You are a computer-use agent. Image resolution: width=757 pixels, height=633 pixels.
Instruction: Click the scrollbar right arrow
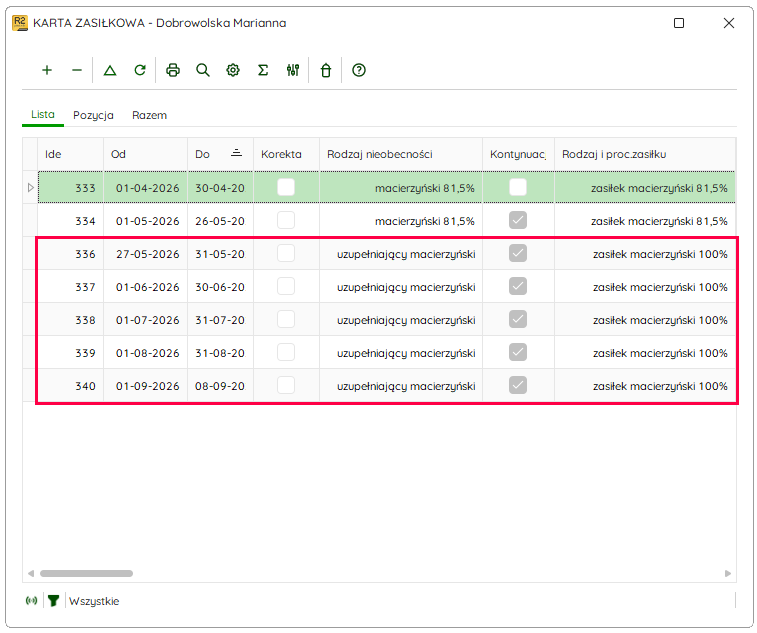point(728,574)
